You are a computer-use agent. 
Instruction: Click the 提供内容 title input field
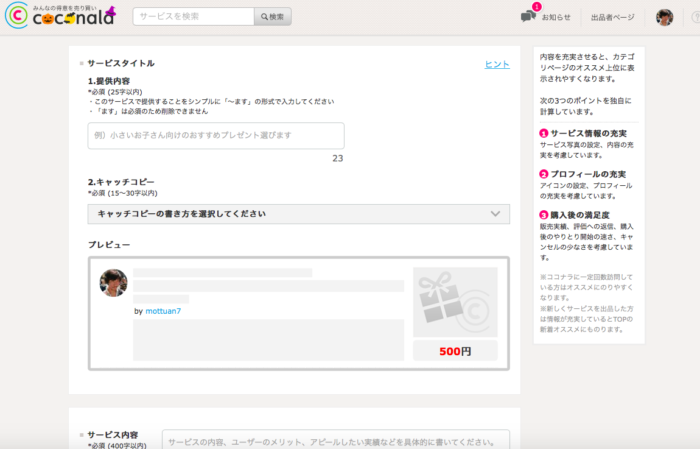216,135
